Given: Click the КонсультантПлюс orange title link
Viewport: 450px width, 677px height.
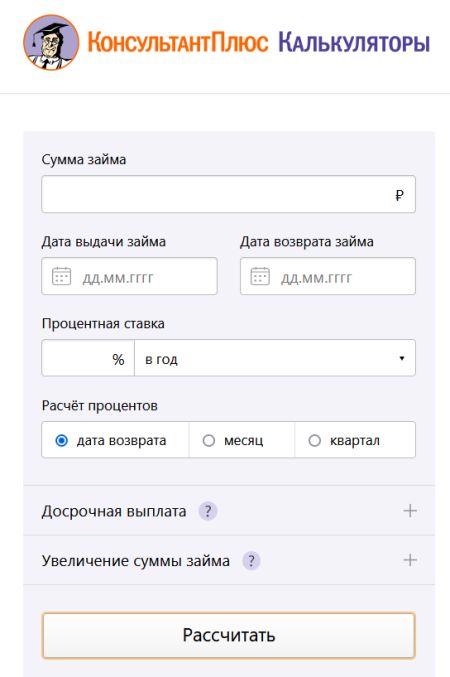Looking at the screenshot, I should 178,42.
